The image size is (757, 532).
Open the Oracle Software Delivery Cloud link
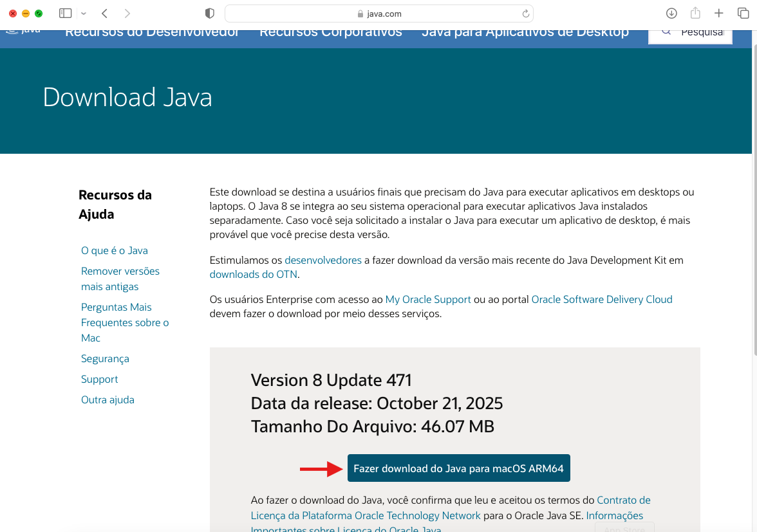(601, 299)
